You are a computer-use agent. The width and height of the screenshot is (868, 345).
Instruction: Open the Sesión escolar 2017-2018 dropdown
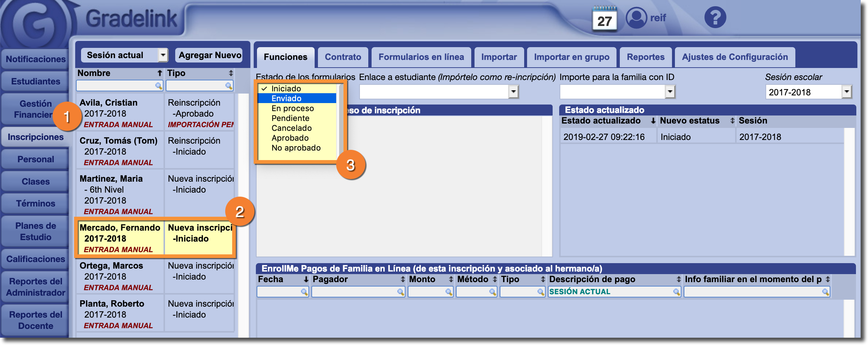(847, 92)
